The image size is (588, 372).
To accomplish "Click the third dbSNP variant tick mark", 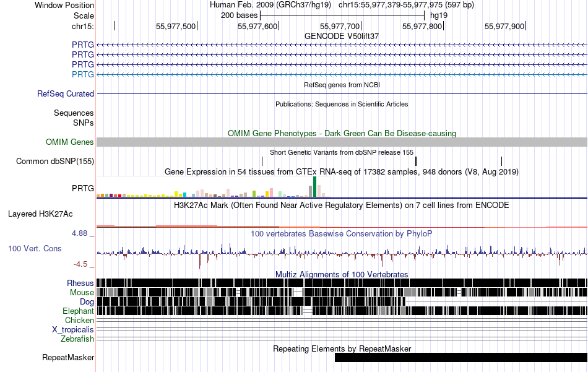I will click(x=501, y=162).
